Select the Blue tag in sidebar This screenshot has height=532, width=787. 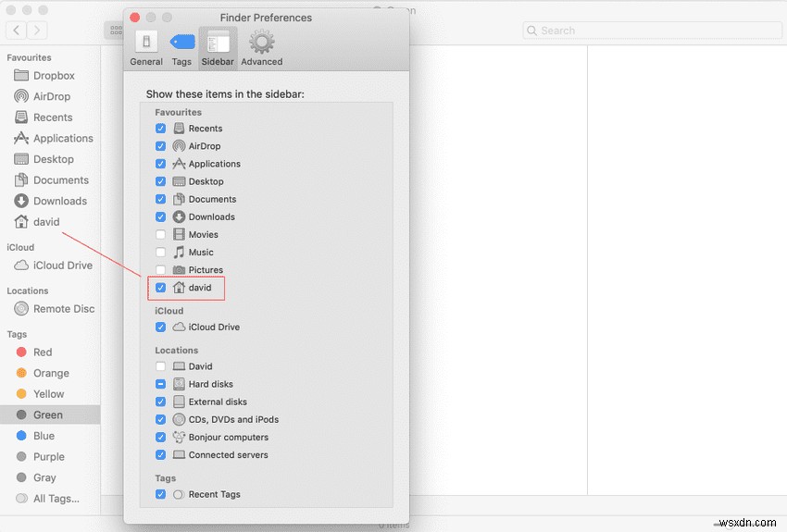coord(50,436)
